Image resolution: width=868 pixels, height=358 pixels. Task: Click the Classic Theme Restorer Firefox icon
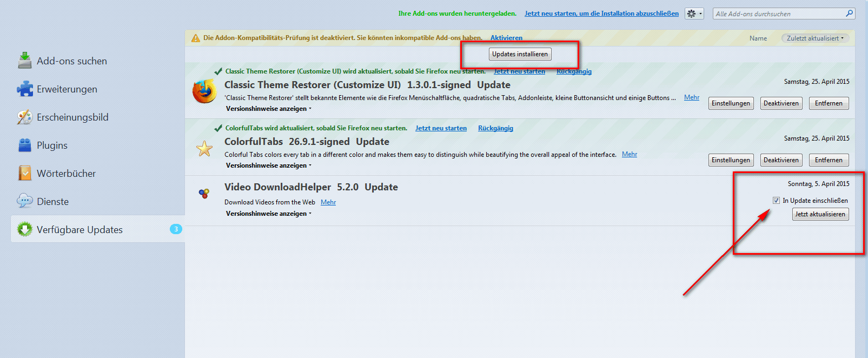204,91
